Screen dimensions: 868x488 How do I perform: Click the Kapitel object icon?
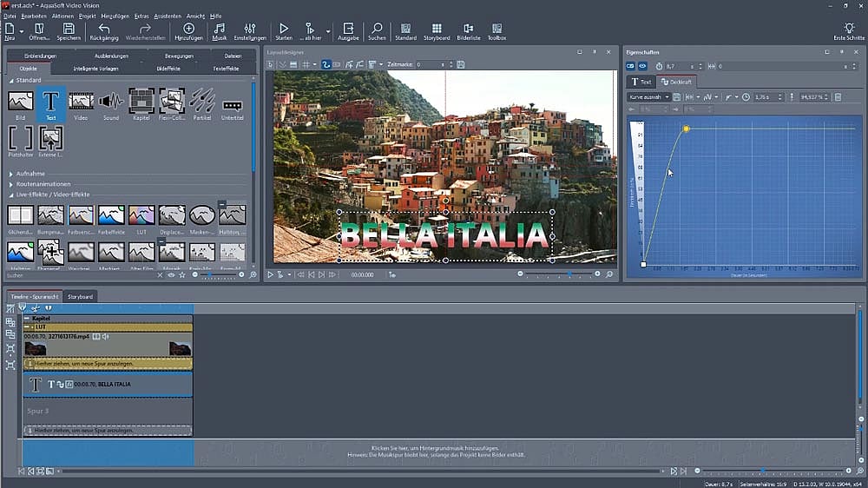coord(141,102)
